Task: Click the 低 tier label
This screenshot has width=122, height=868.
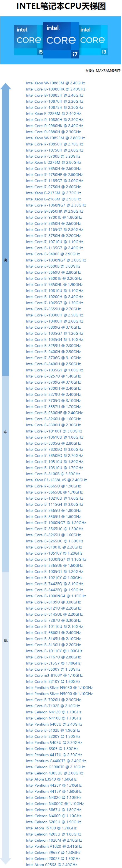Action: click(5, 640)
